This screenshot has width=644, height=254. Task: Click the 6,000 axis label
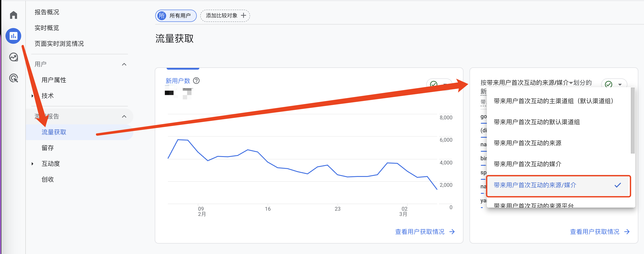pyautogui.click(x=446, y=140)
